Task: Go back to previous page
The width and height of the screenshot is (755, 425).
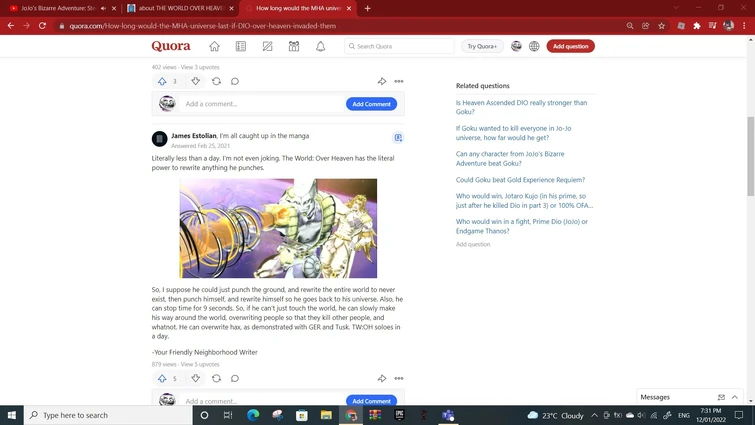Action: pyautogui.click(x=11, y=26)
